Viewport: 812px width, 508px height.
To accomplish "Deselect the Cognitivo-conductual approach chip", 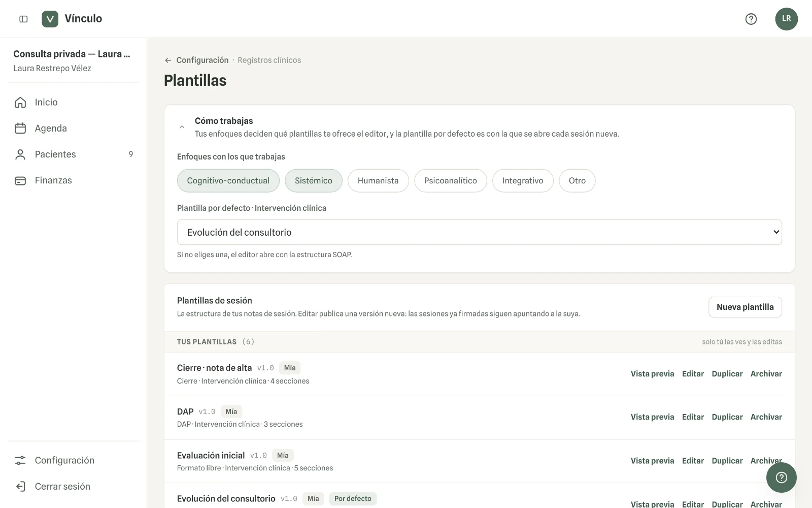I will pos(228,180).
